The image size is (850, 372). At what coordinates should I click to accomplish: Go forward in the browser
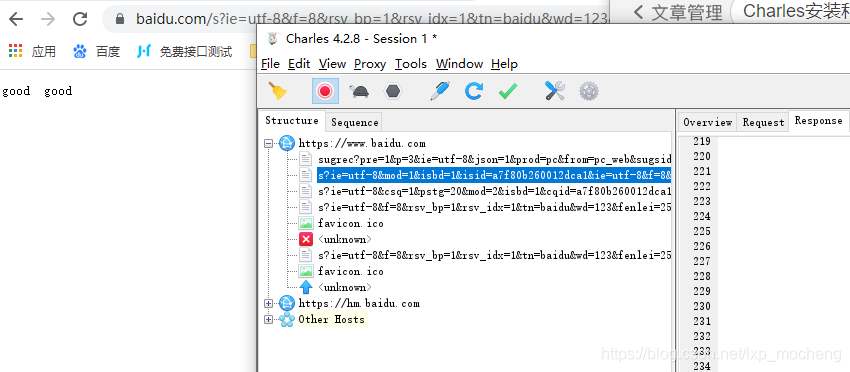[x=48, y=20]
